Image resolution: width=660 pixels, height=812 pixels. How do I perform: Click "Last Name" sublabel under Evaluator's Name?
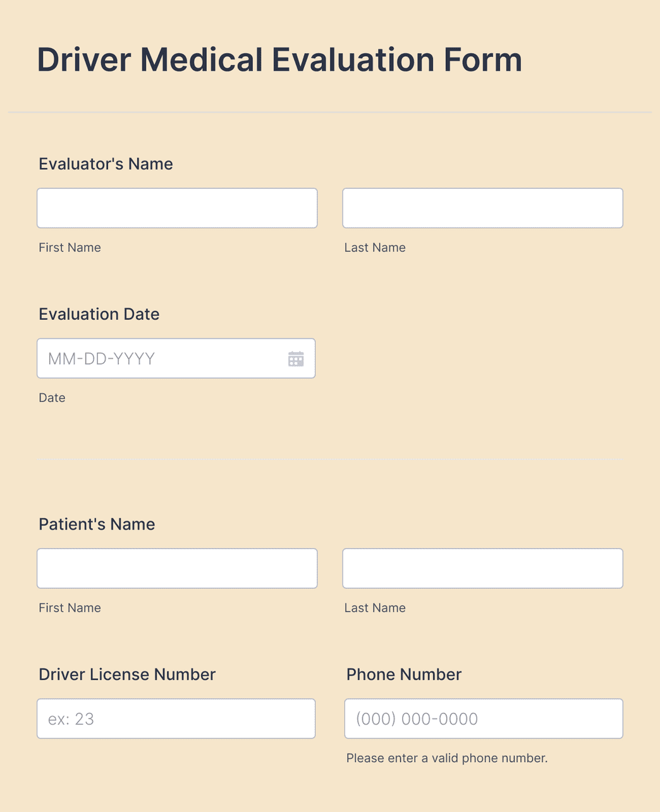375,248
